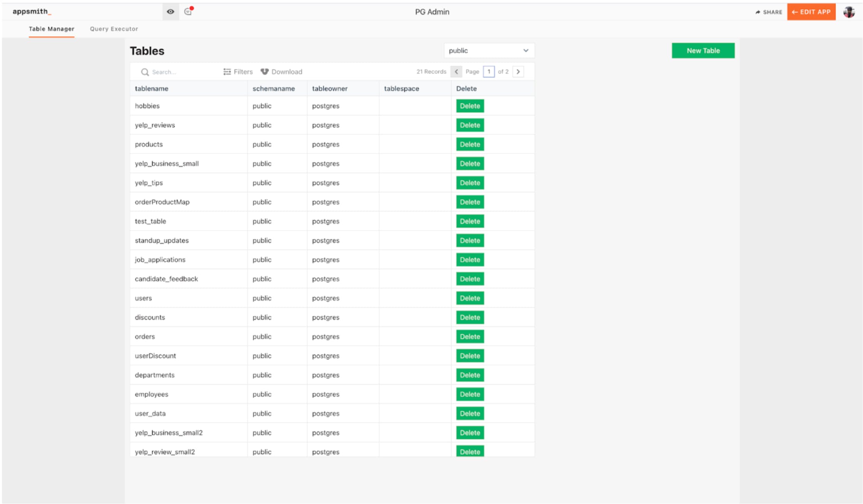863x504 pixels.
Task: Click the page number input box
Action: click(x=489, y=72)
